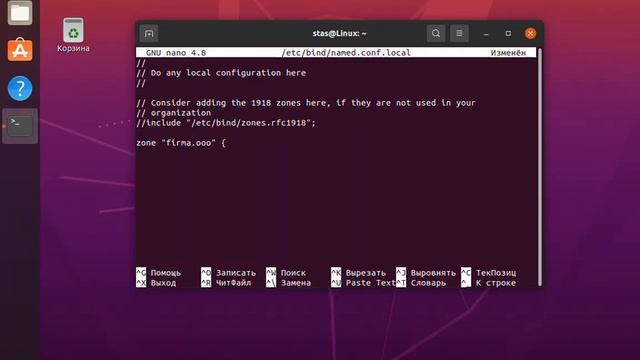Open the Help icon in dock

tap(20, 88)
